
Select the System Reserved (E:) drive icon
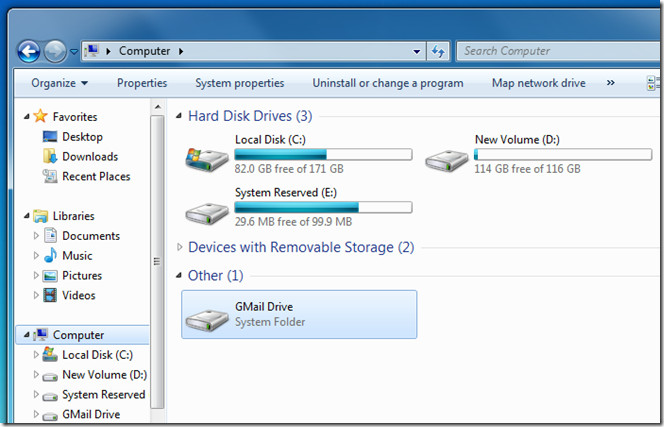(207, 208)
